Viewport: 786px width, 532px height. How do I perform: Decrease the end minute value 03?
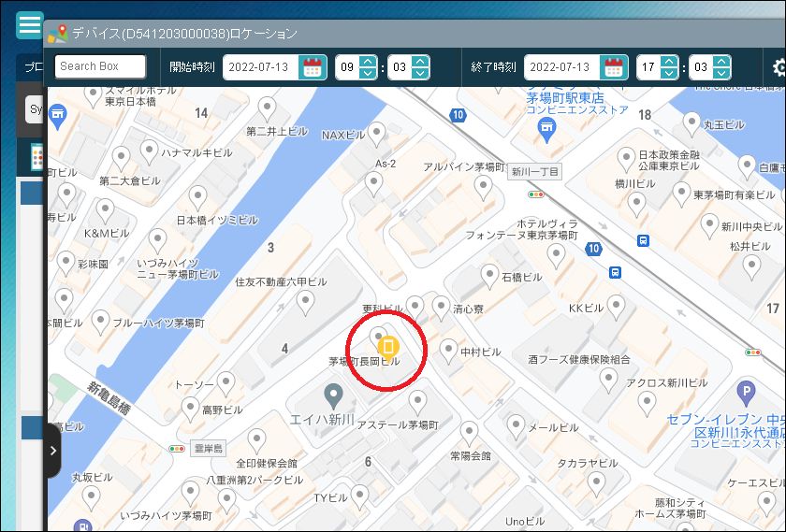tap(721, 73)
